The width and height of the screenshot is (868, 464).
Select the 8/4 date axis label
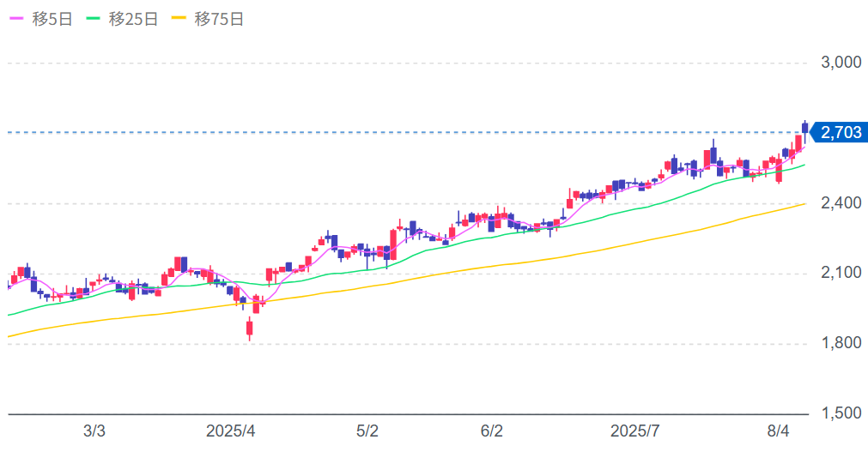[x=778, y=431]
